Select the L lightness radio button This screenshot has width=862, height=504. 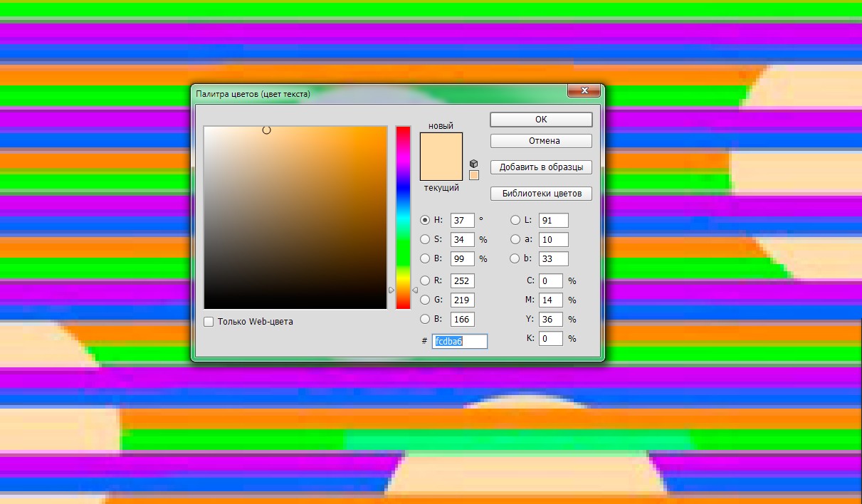tap(515, 220)
